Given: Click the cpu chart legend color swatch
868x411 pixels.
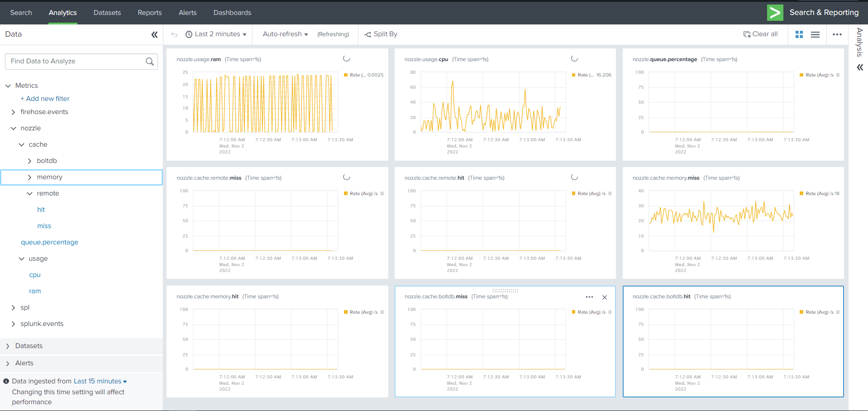Looking at the screenshot, I should [x=574, y=75].
